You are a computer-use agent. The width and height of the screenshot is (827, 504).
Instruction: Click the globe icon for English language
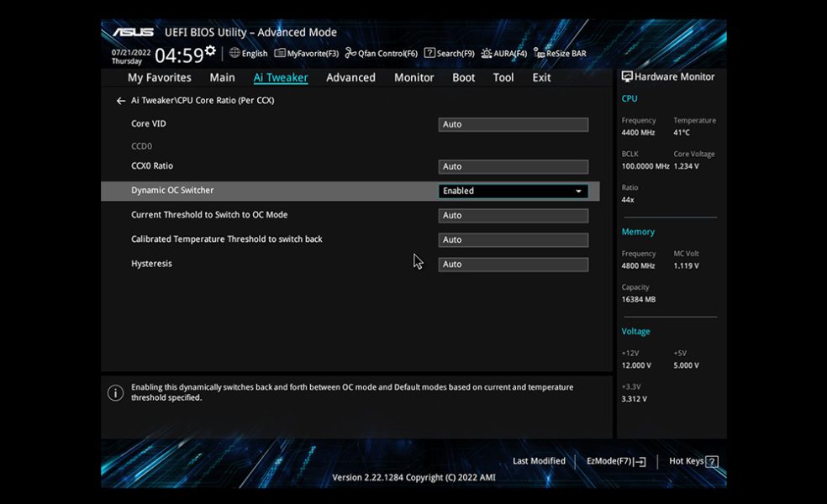tap(234, 53)
